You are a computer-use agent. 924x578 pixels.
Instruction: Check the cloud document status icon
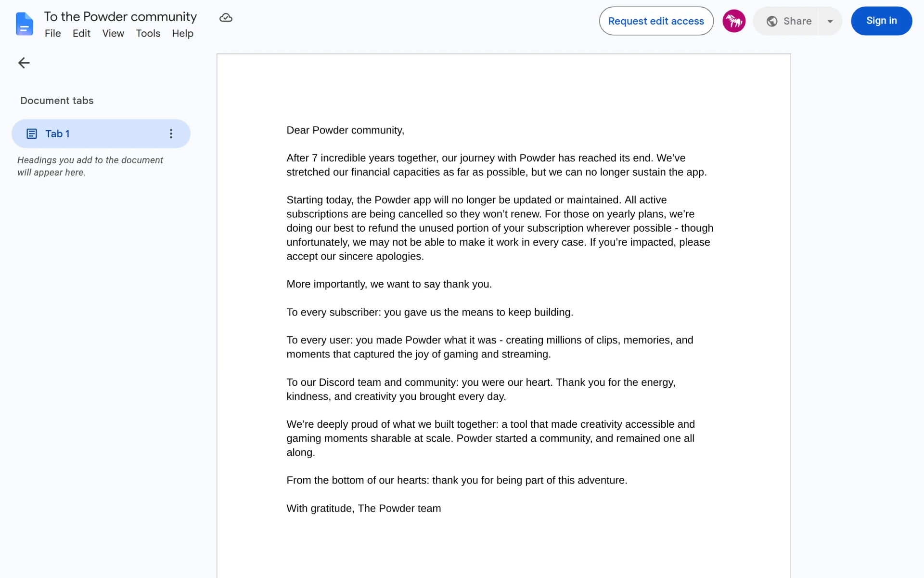(226, 18)
